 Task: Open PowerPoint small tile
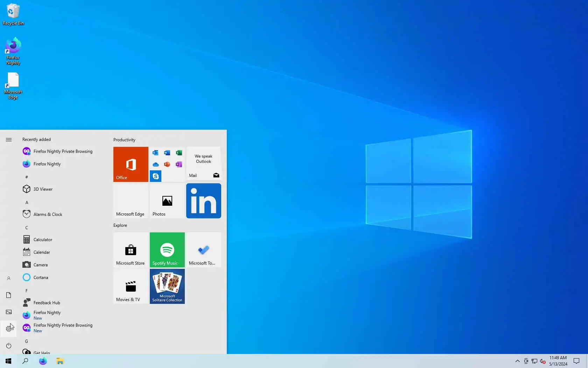pos(167,164)
